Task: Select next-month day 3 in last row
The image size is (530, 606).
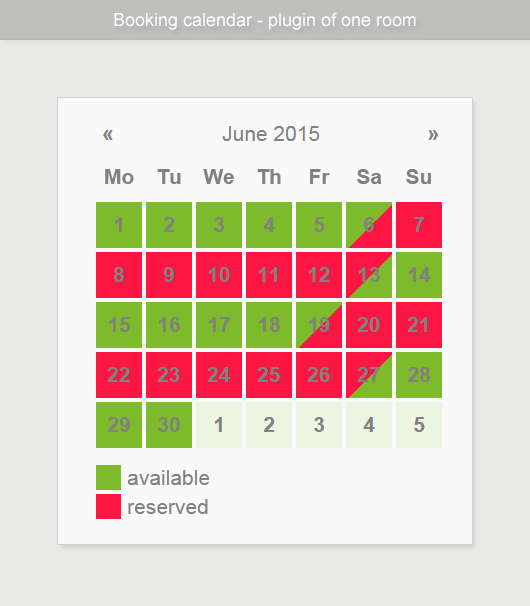Action: 319,425
